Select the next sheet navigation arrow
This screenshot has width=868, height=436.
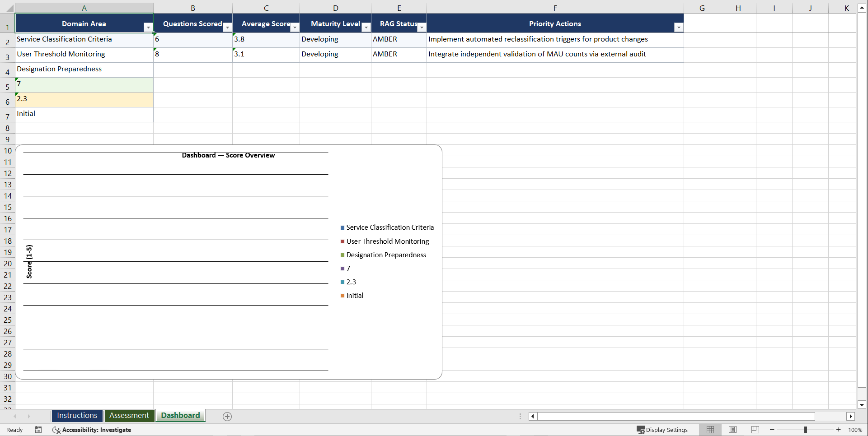(29, 416)
